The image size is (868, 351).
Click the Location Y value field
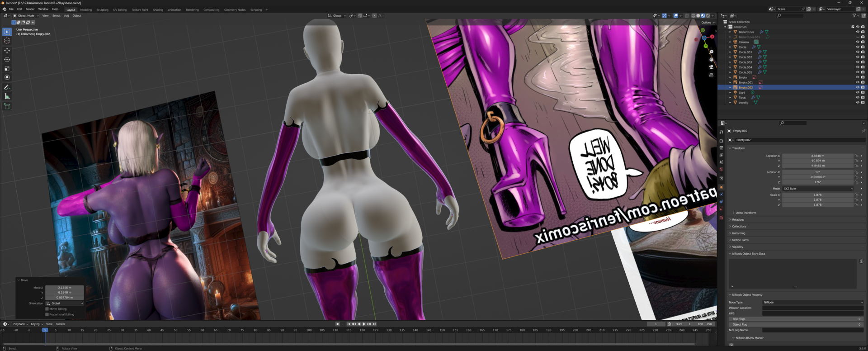pyautogui.click(x=818, y=161)
